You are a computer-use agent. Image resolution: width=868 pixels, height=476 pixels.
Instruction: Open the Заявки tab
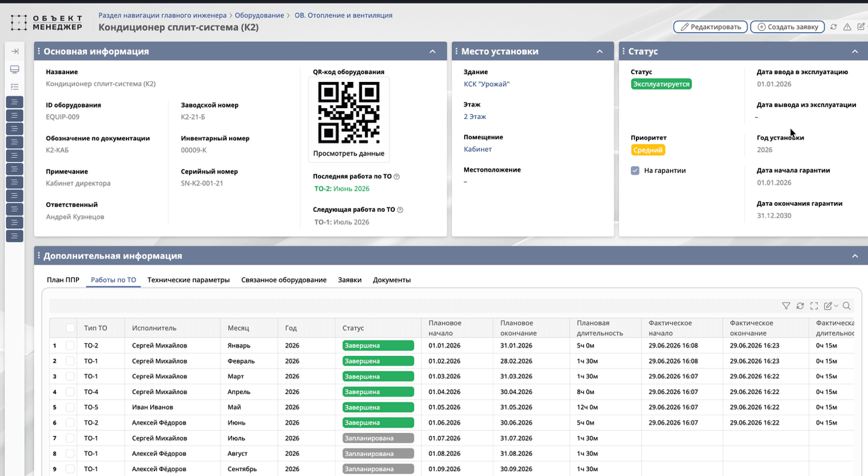tap(350, 280)
